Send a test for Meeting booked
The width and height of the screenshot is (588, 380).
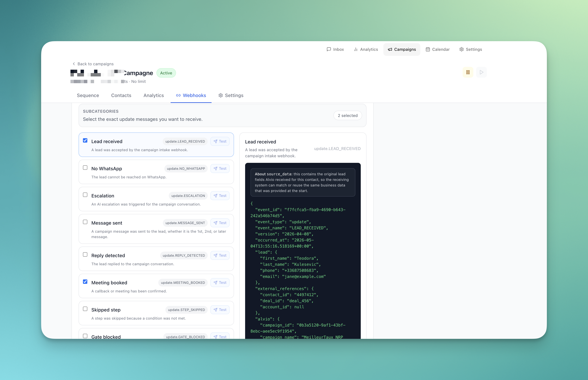click(220, 282)
